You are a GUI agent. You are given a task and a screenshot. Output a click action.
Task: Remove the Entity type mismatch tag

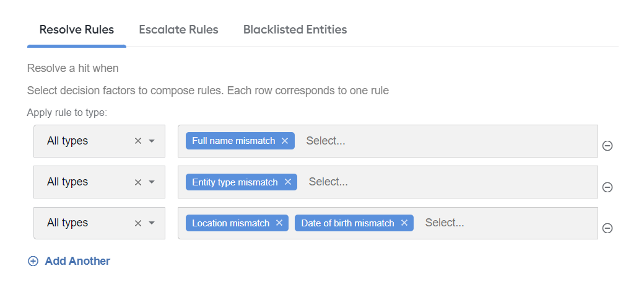pyautogui.click(x=287, y=182)
